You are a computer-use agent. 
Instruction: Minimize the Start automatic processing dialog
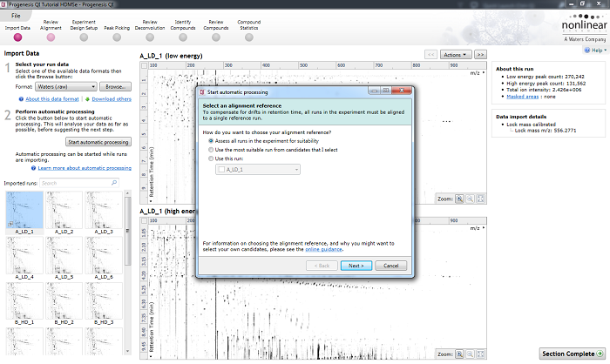point(374,91)
